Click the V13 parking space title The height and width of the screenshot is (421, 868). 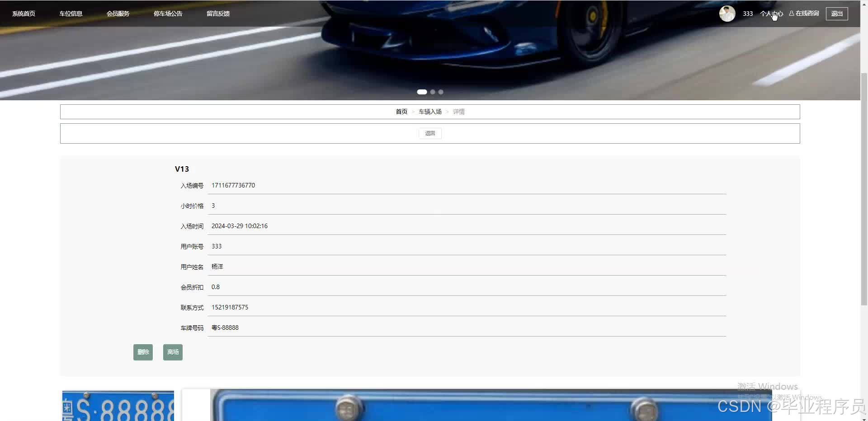click(x=182, y=169)
